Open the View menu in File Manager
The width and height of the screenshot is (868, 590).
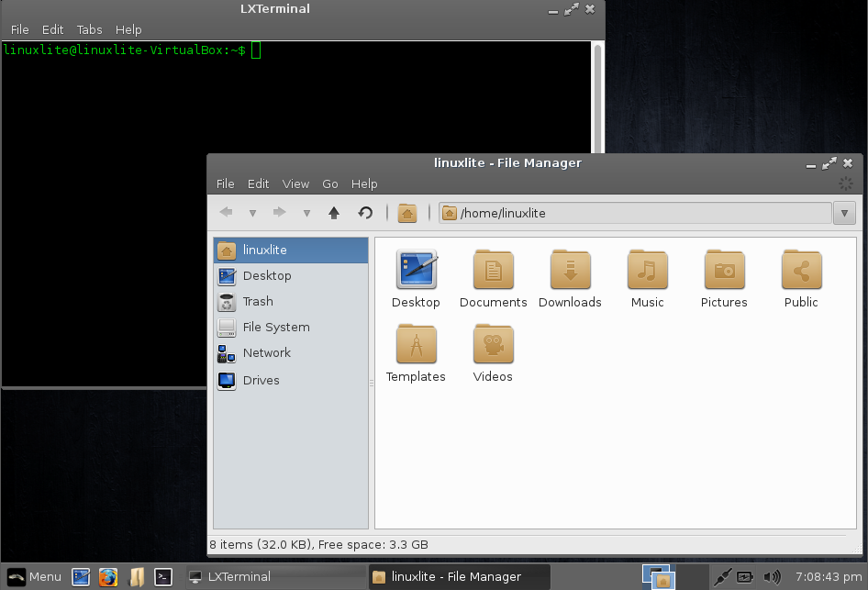(x=295, y=184)
